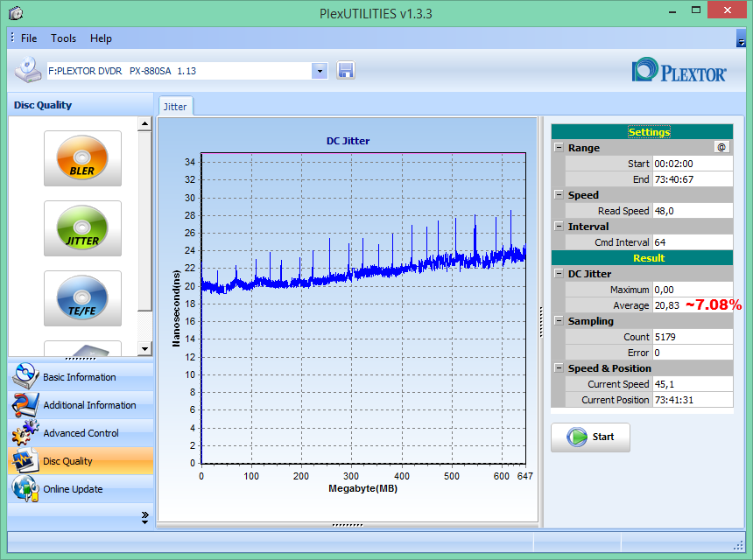Viewport: 753px width, 560px height.
Task: Open Online Update section
Action: (x=81, y=489)
